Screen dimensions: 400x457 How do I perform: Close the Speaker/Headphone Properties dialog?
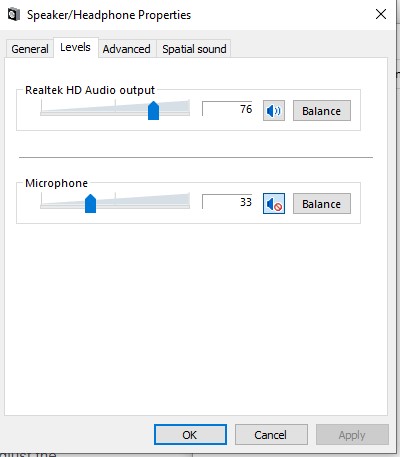click(x=381, y=14)
